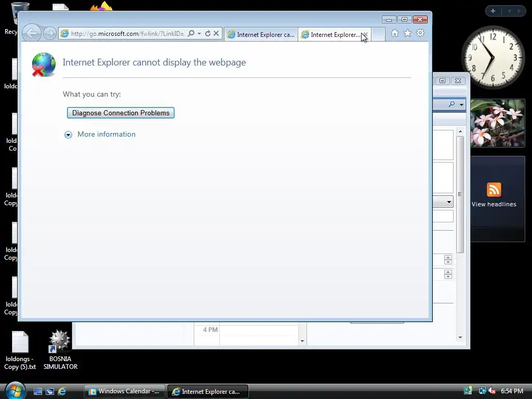
Task: Open BOSNIA SIMULATOR desktop shortcut
Action: 60,350
